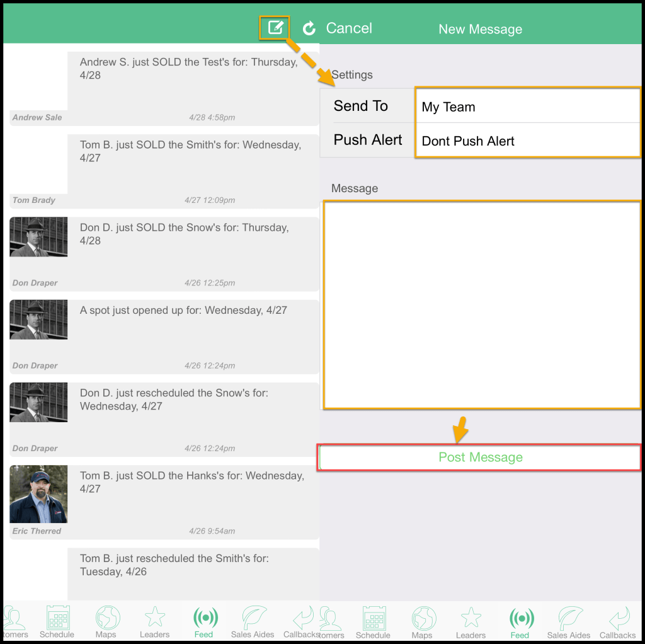Change the 'Dont Push Alert' setting
The height and width of the screenshot is (644, 645).
tap(527, 141)
